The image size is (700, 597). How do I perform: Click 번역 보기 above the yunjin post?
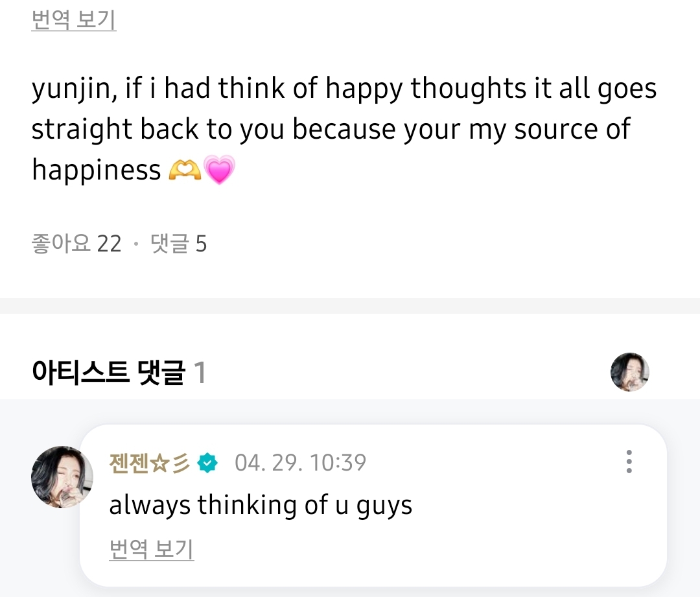(74, 20)
